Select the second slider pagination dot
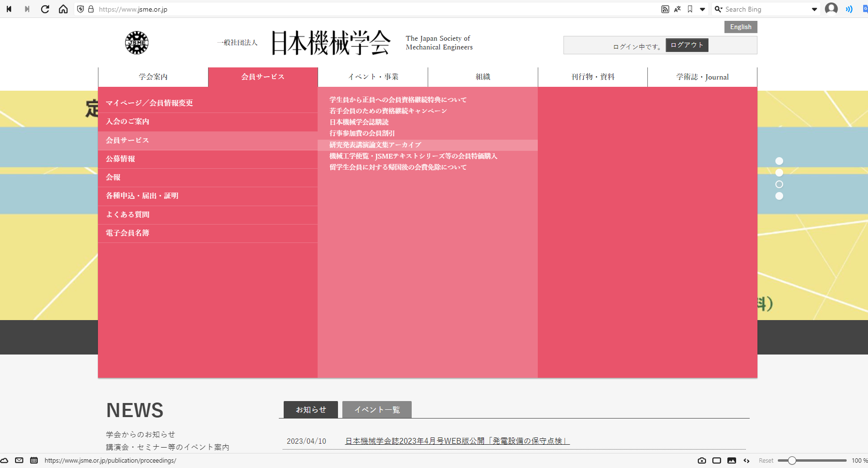This screenshot has height=468, width=868. click(779, 173)
